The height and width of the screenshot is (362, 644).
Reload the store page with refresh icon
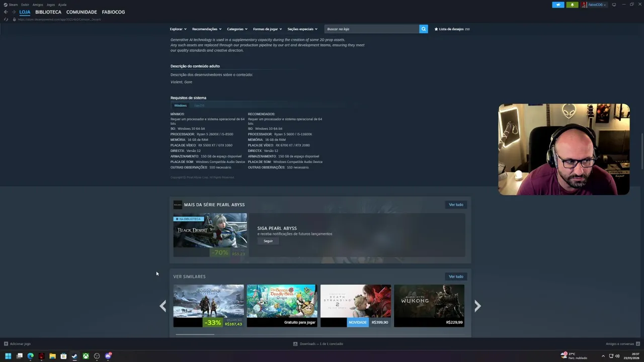click(x=6, y=19)
